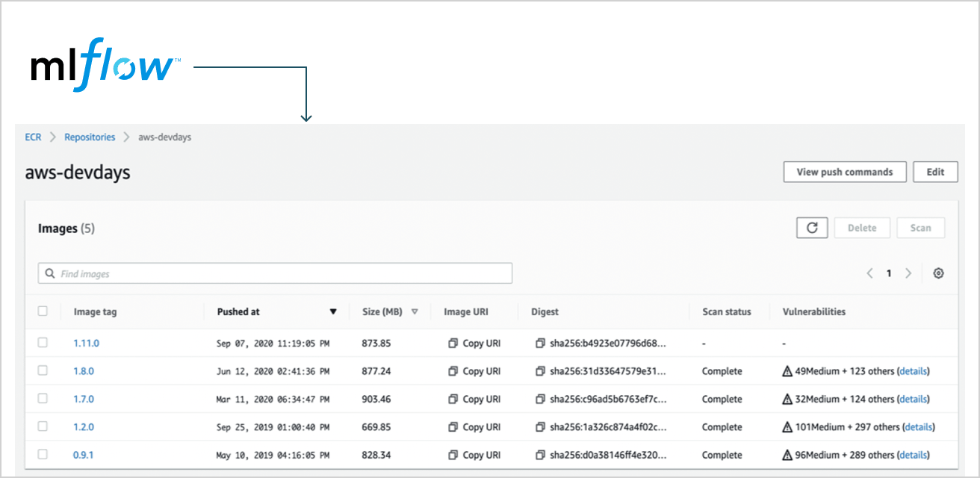Copy URI icon for image 1.7.0
Image resolution: width=980 pixels, height=478 pixels.
pyautogui.click(x=453, y=400)
